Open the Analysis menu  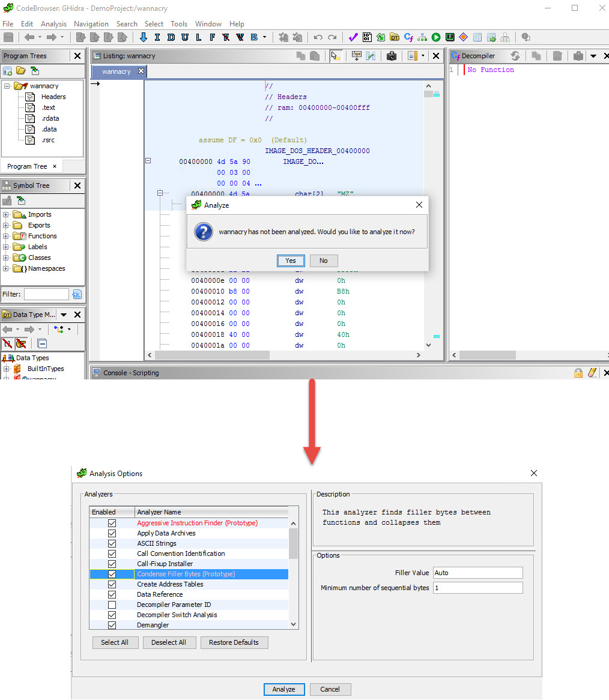53,23
